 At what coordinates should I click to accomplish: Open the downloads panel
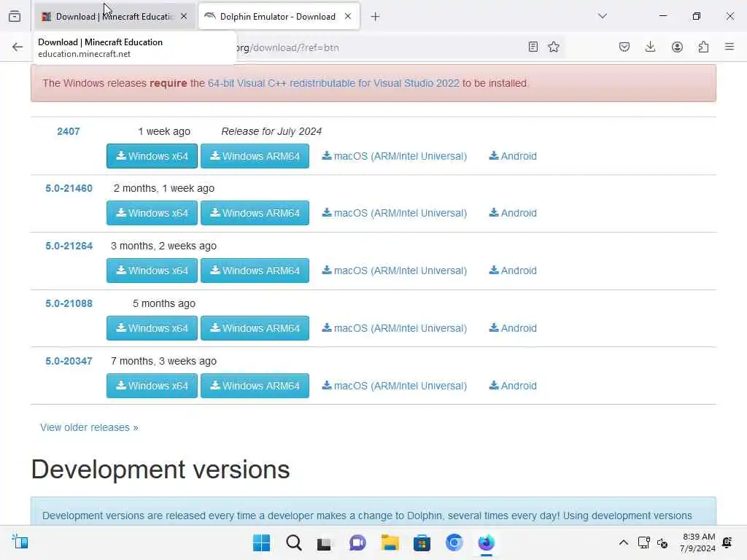coord(650,47)
